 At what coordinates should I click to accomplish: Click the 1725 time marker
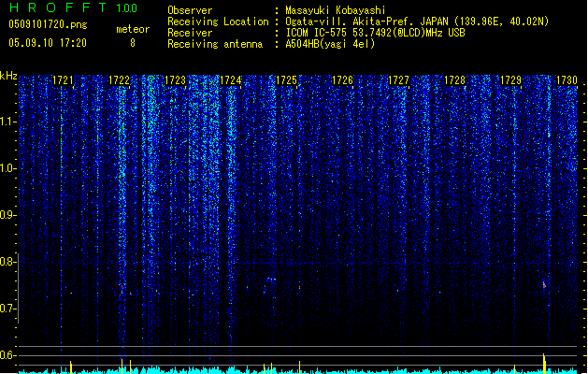(286, 80)
